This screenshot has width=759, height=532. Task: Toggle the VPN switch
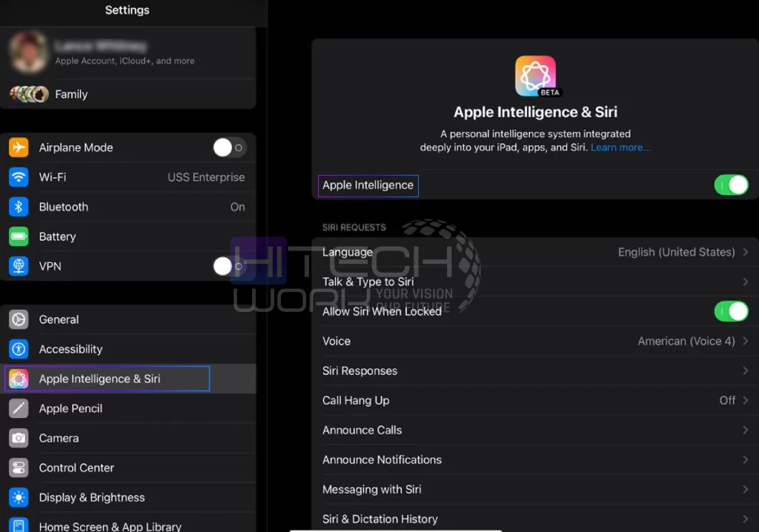(230, 266)
